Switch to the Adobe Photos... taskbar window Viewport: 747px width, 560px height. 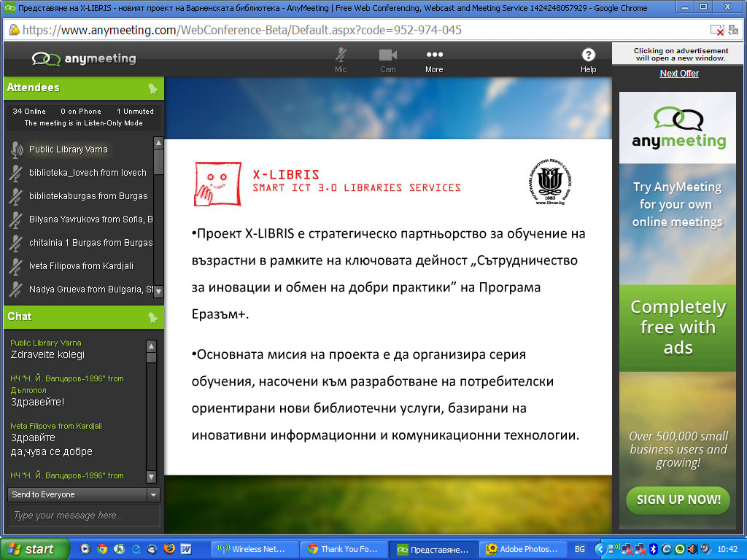[x=523, y=549]
